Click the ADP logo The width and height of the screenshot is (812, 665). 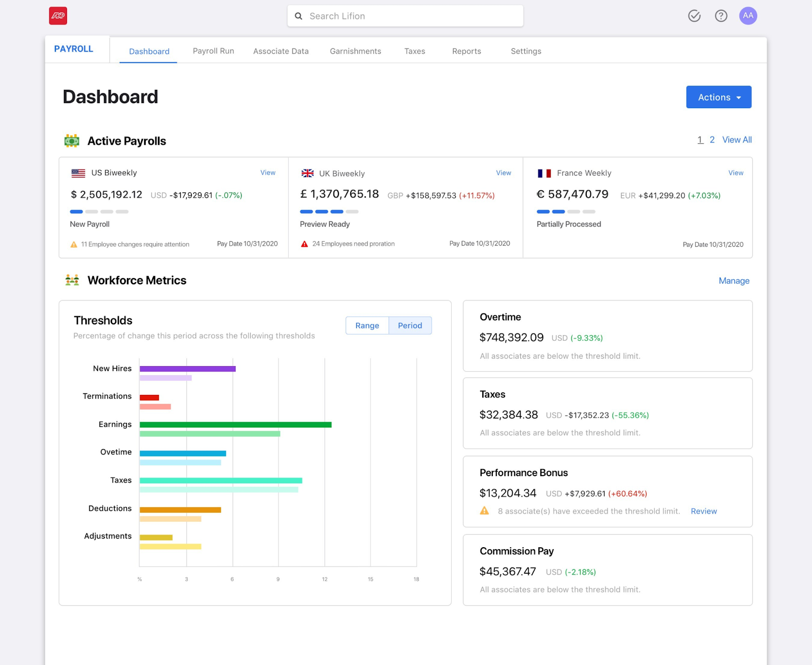click(58, 16)
